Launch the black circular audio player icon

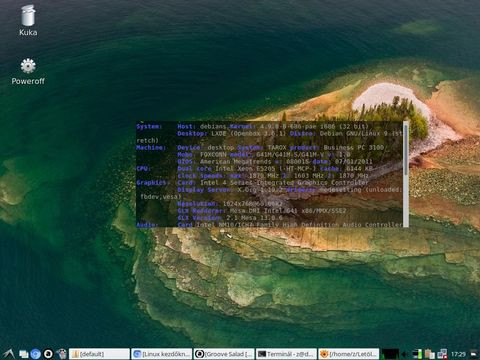pyautogui.click(x=48, y=354)
